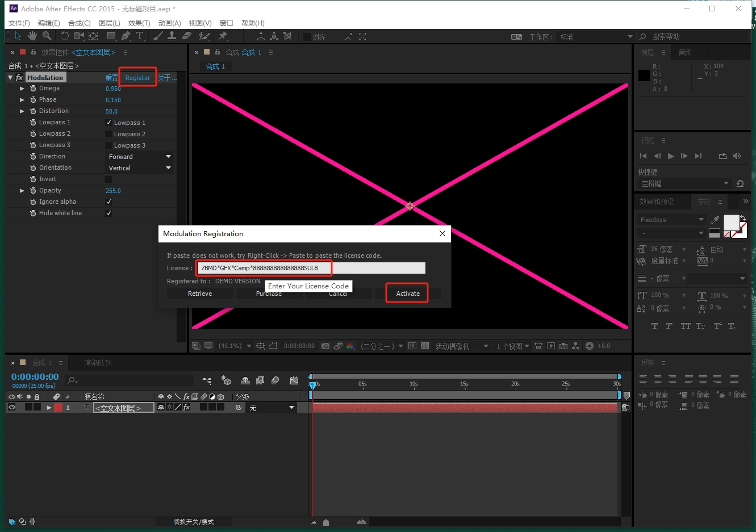Select the Clone Stamp tool
Image resolution: width=756 pixels, height=532 pixels.
point(172,36)
